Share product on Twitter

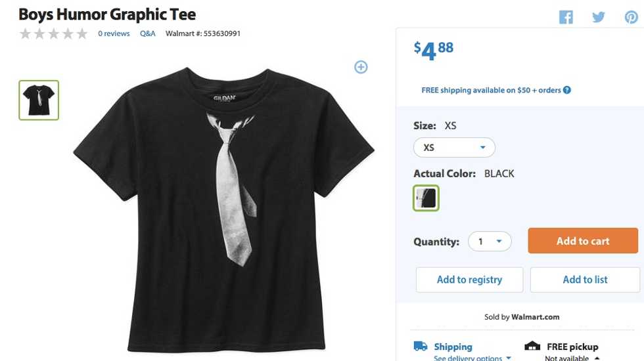(x=598, y=18)
